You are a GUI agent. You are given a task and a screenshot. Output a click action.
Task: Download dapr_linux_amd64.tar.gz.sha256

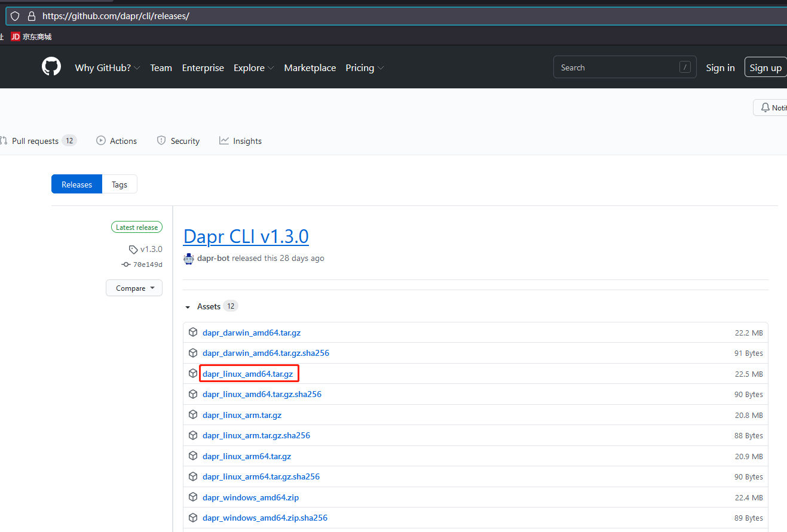(x=262, y=394)
